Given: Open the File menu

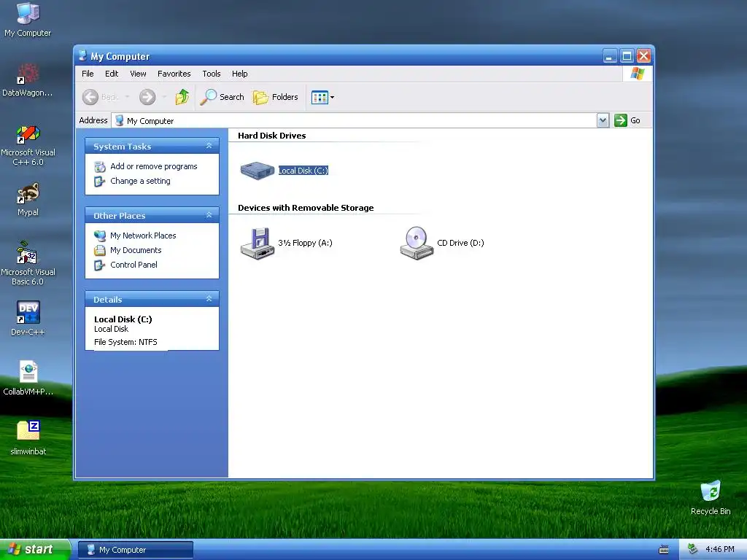Looking at the screenshot, I should click(88, 74).
